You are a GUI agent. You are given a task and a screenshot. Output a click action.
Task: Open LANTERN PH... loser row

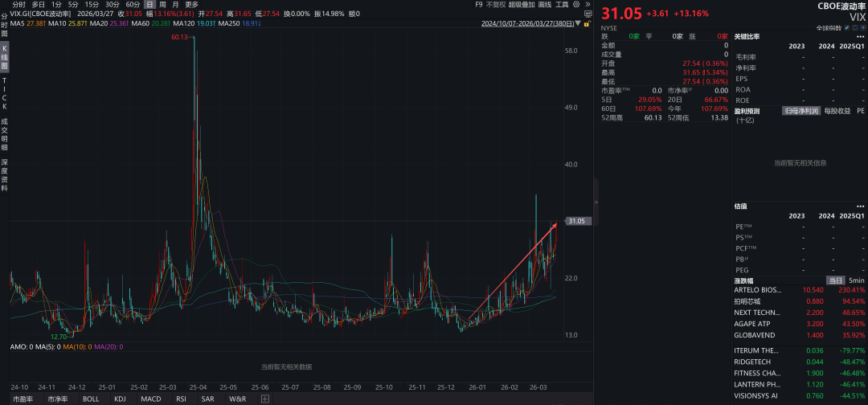pyautogui.click(x=800, y=384)
